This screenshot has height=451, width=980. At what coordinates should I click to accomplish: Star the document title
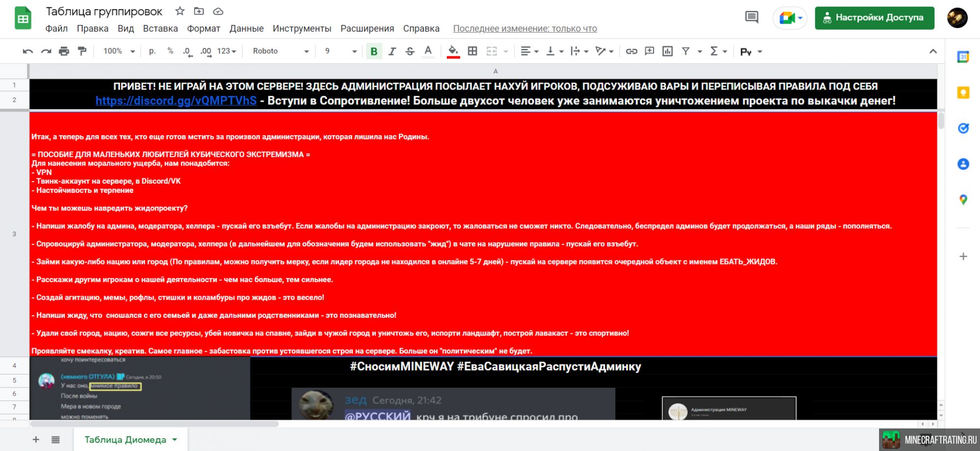180,11
